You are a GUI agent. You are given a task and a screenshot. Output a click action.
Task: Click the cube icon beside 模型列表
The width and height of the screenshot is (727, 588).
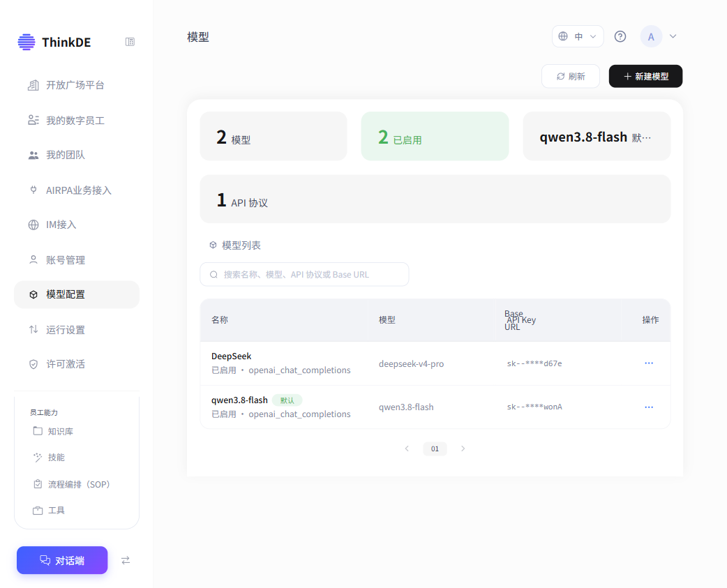click(213, 245)
